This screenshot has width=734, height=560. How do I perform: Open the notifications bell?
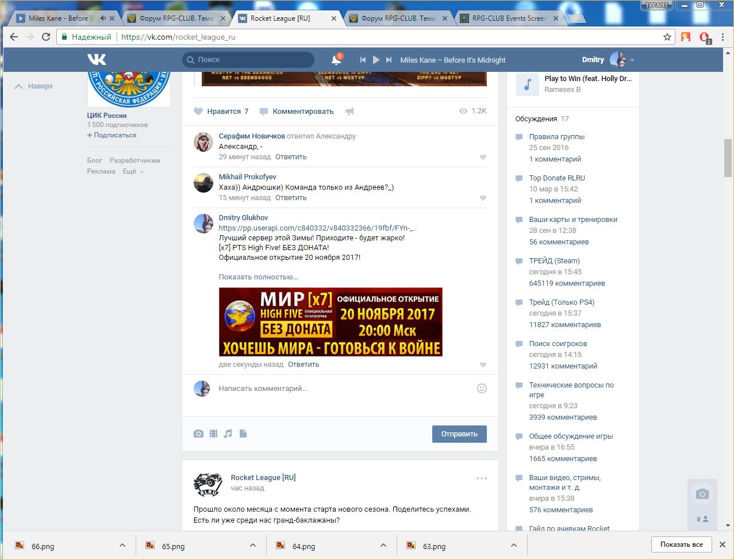pos(336,60)
